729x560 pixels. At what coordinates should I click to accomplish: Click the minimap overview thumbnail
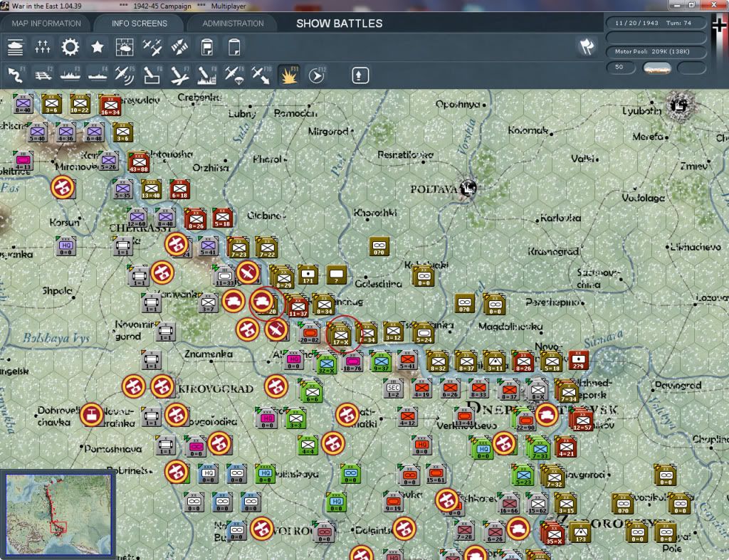pyautogui.click(x=58, y=513)
